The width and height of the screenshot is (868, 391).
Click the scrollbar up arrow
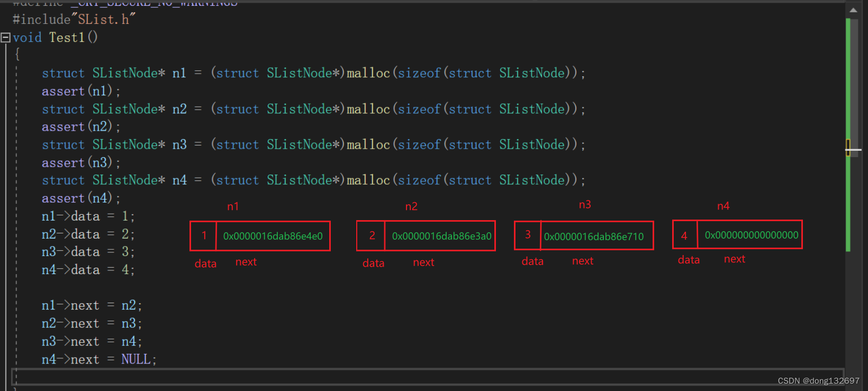pyautogui.click(x=854, y=10)
